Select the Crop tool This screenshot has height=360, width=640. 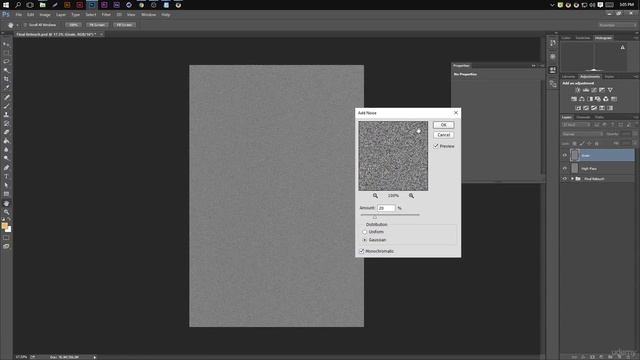(x=6, y=79)
